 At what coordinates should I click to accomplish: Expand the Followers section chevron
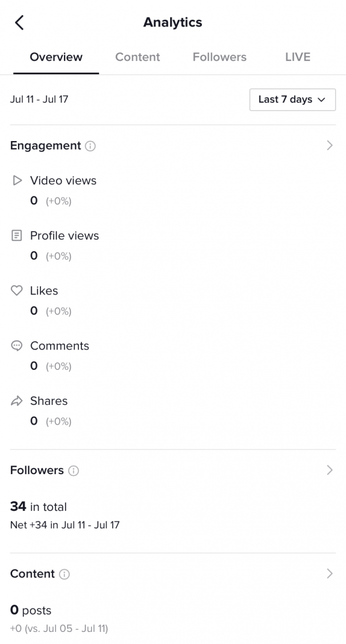[330, 471]
